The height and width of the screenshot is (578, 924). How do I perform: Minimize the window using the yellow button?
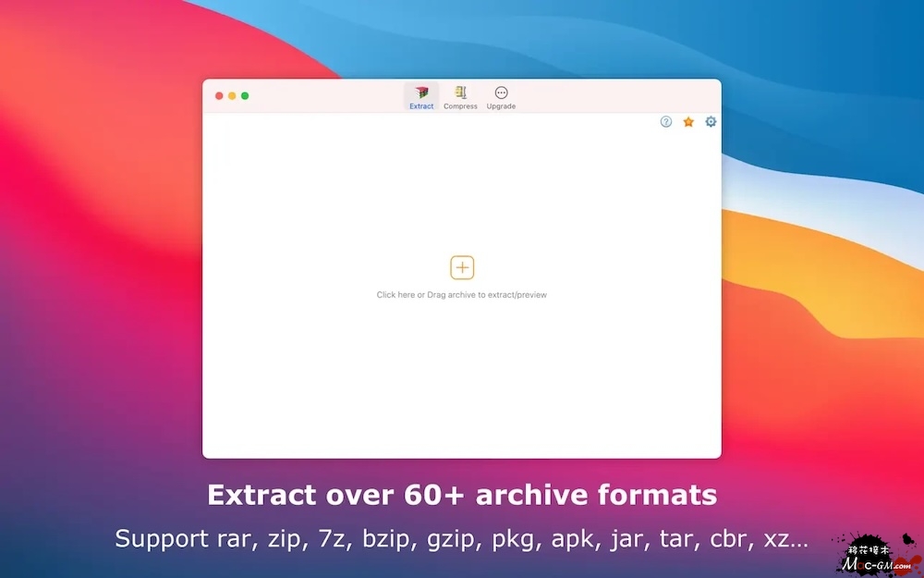tap(232, 96)
